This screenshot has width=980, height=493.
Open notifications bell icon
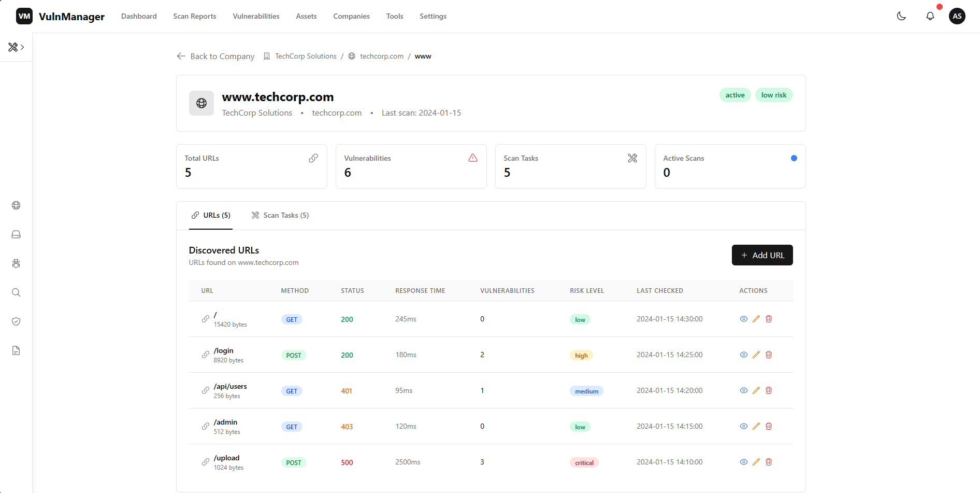tap(930, 16)
